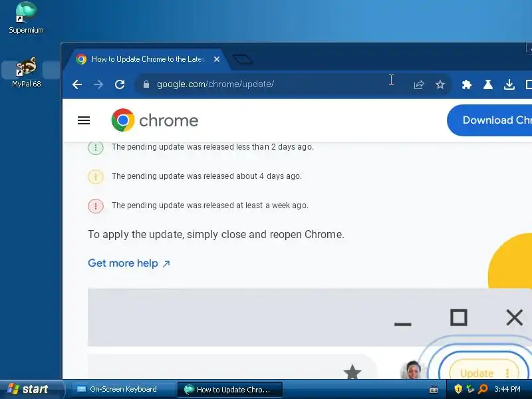Viewport: 532px width, 399px height.
Task: Switch to On-Screen Keyboard taskbar item
Action: pyautogui.click(x=122, y=389)
